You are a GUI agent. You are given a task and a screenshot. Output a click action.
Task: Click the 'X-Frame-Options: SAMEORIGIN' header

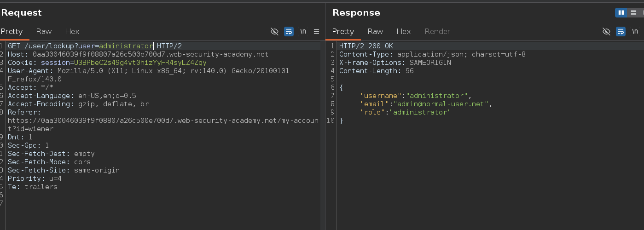[x=395, y=63]
